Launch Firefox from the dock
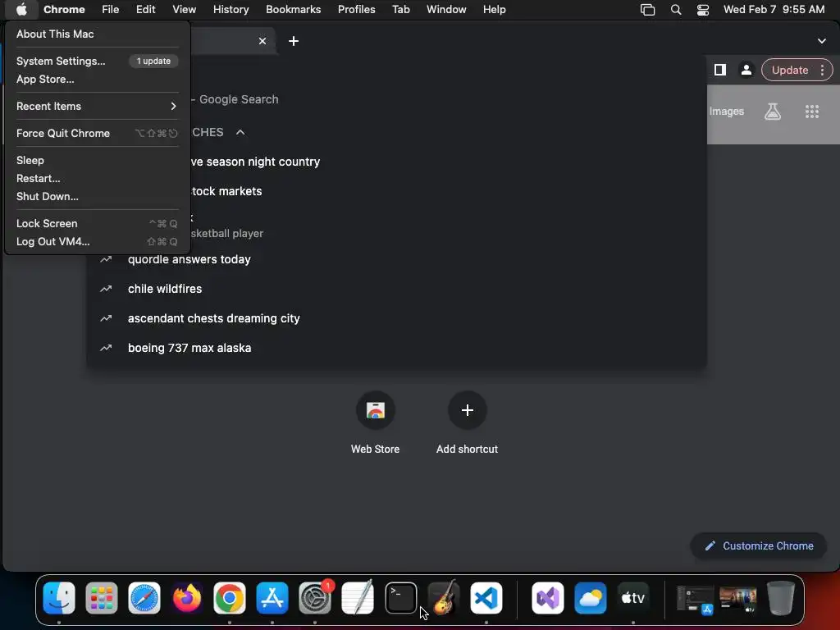Image resolution: width=840 pixels, height=630 pixels. pyautogui.click(x=187, y=598)
